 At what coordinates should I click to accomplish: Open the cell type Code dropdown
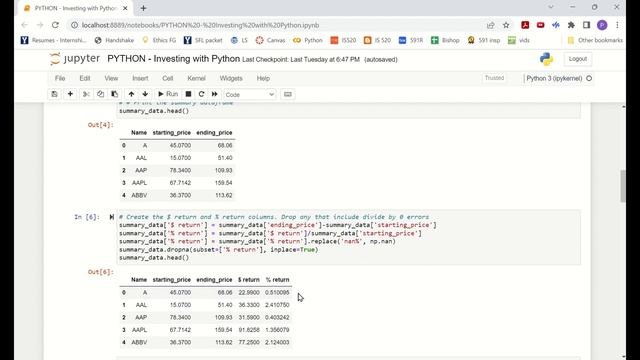click(x=249, y=95)
